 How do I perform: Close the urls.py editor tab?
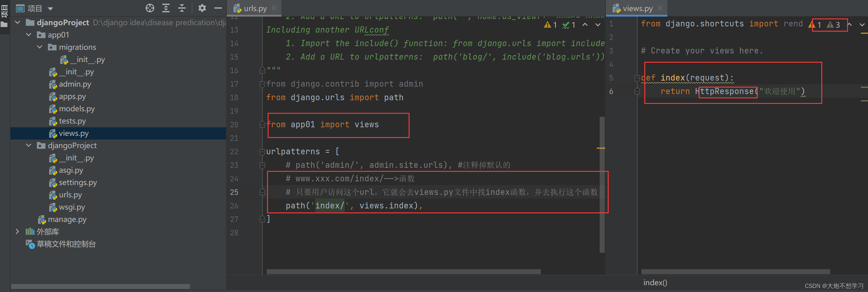pyautogui.click(x=274, y=8)
